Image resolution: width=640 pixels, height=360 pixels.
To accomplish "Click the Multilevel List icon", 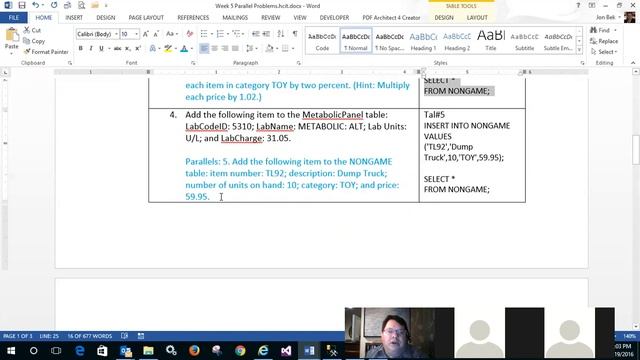I will pos(236,34).
